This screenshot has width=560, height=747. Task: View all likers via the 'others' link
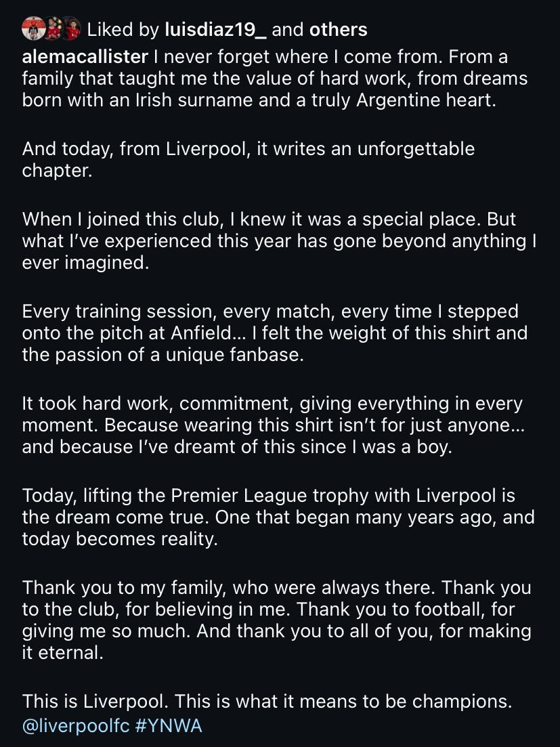338,30
